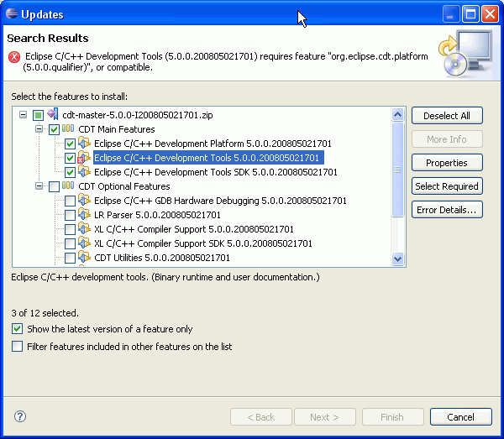Check the GDB Hardware Debugging checkbox
The image size is (504, 439).
(x=70, y=201)
